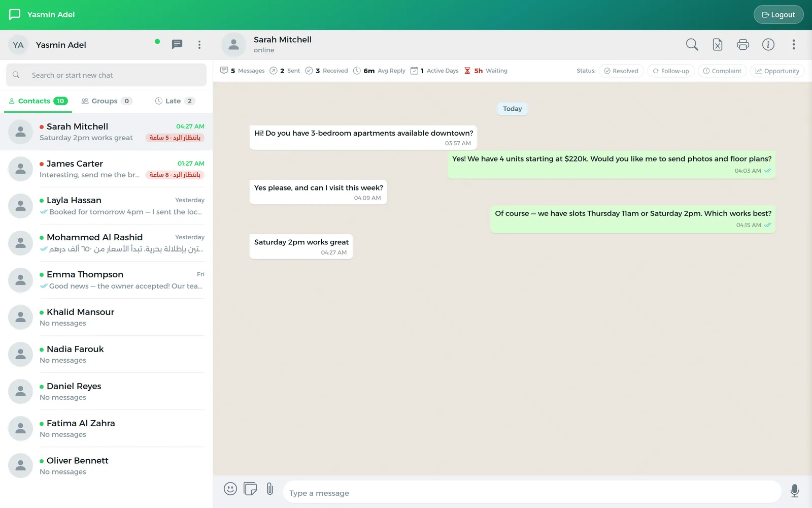812x508 pixels.
Task: Open Khalid Mansour chat
Action: [x=106, y=317]
